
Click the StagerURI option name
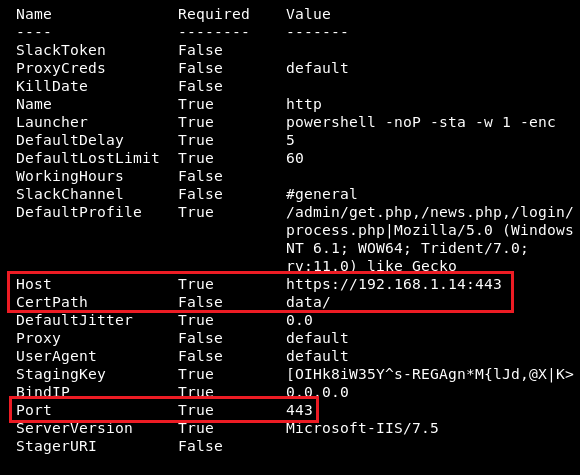(56, 446)
